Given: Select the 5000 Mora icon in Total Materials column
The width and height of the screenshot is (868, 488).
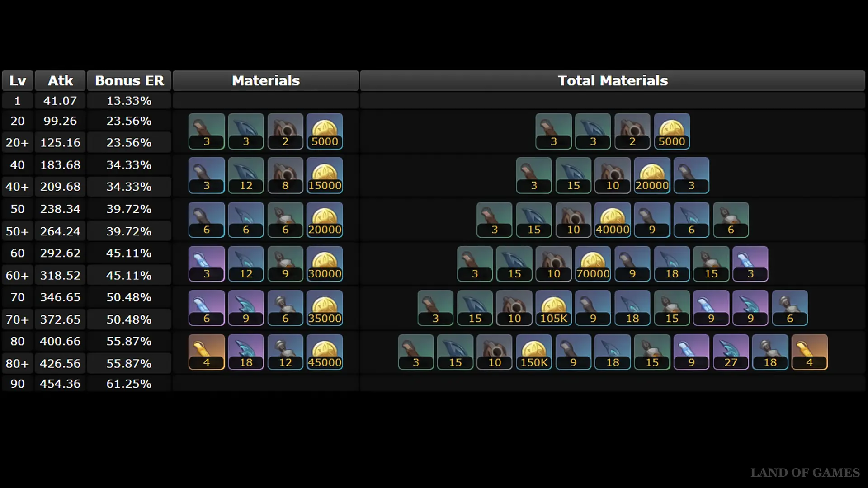Looking at the screenshot, I should click(x=672, y=131).
